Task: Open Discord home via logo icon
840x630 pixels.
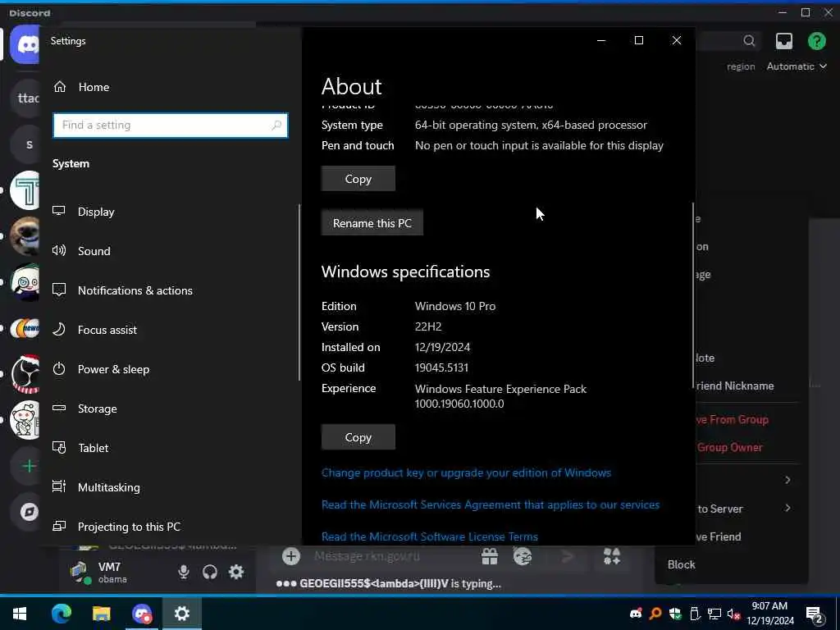Action: click(x=25, y=44)
